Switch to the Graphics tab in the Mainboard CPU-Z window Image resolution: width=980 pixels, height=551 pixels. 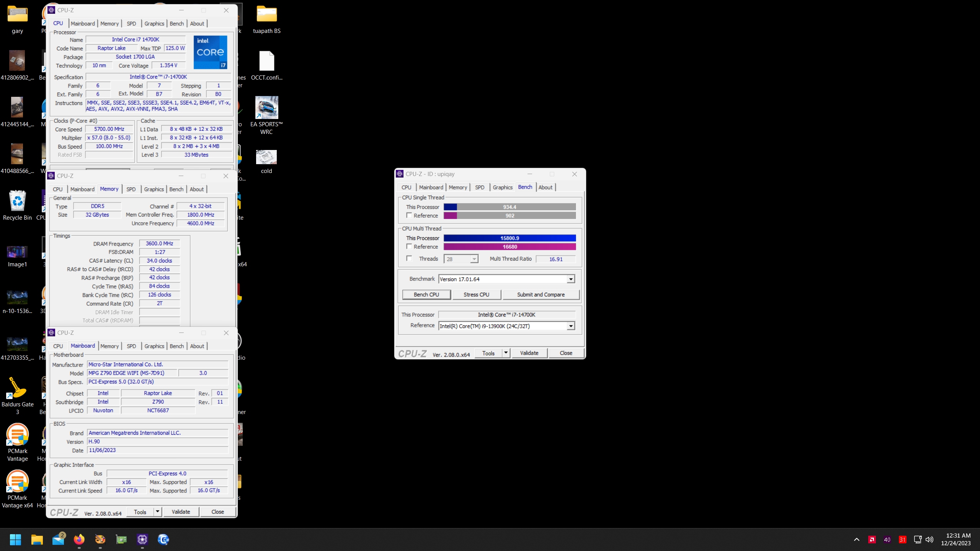[154, 346]
